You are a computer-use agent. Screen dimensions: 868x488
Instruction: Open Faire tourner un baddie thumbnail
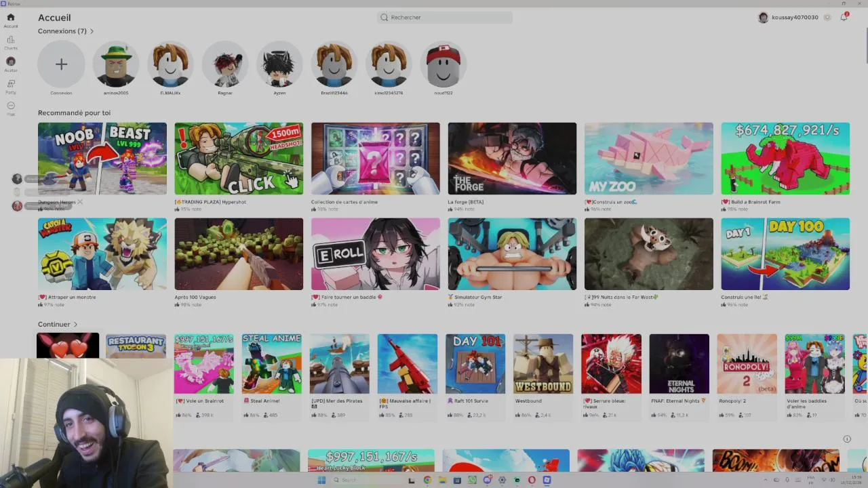click(376, 254)
